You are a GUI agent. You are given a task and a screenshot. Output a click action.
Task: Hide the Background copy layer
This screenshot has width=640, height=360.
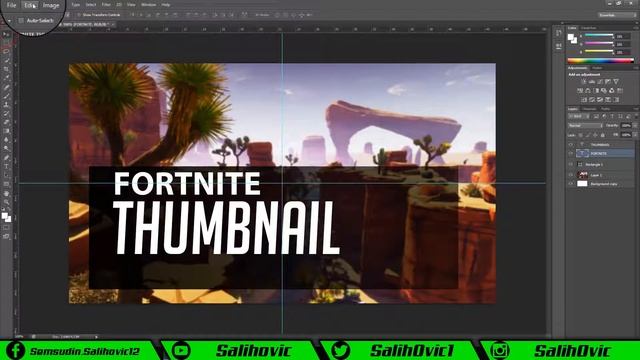pyautogui.click(x=571, y=184)
